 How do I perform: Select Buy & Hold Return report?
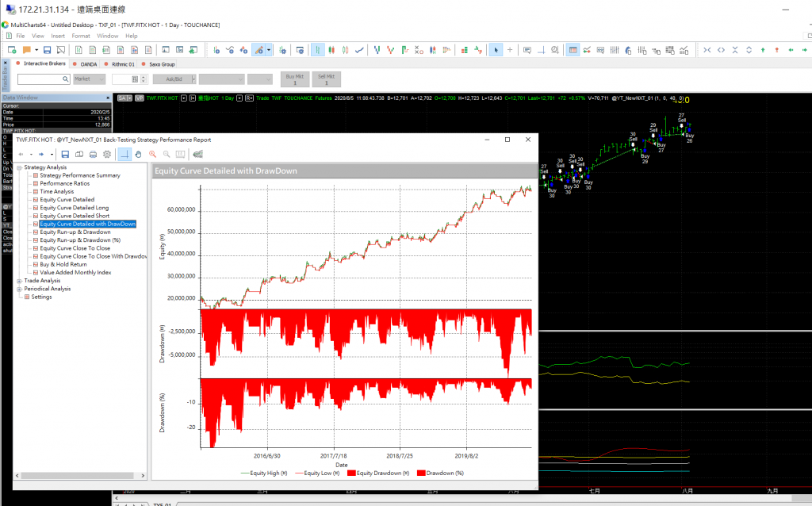[63, 264]
